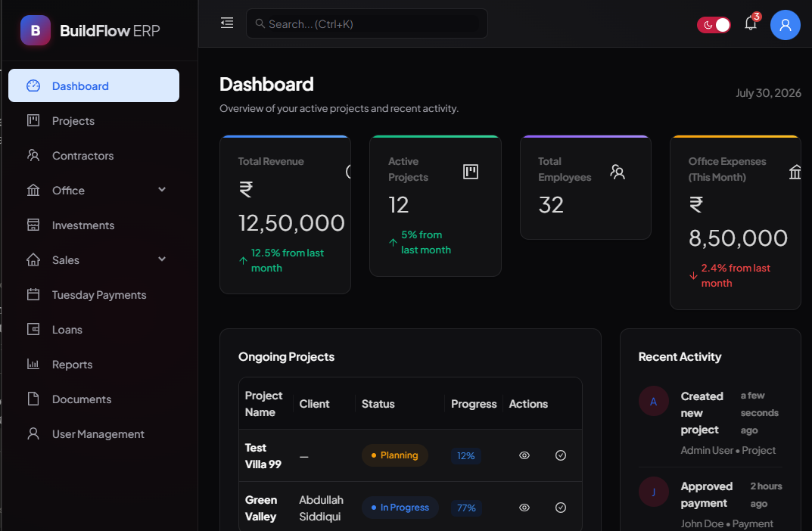Viewport: 812px width, 531px height.
Task: Click the Sales house icon
Action: point(33,259)
